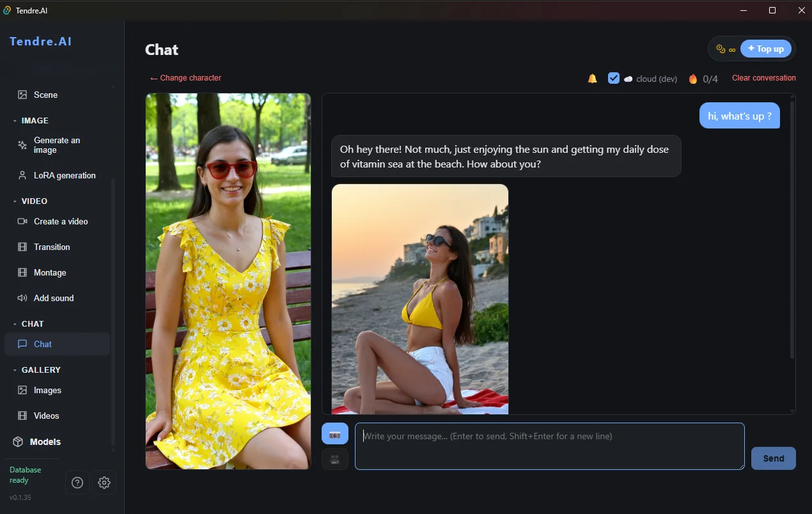Click the Top up button
Viewport: 812px width, 514px height.
(766, 49)
